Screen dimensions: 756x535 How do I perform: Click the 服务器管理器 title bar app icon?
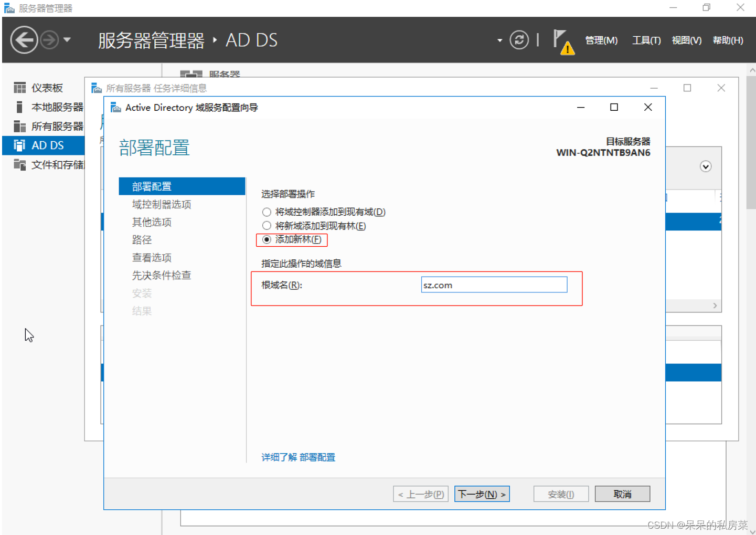point(9,8)
